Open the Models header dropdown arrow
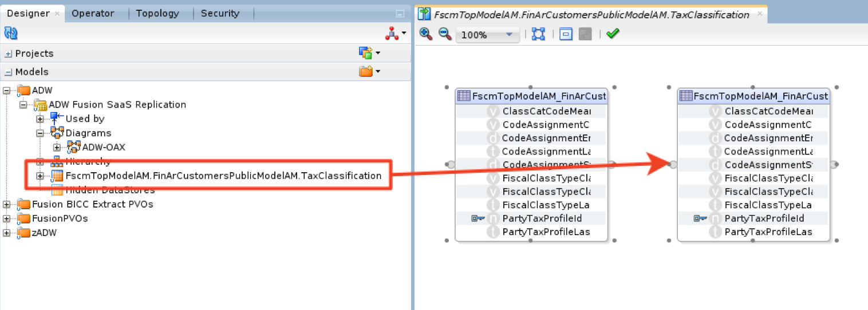This screenshot has width=868, height=310. pos(377,72)
